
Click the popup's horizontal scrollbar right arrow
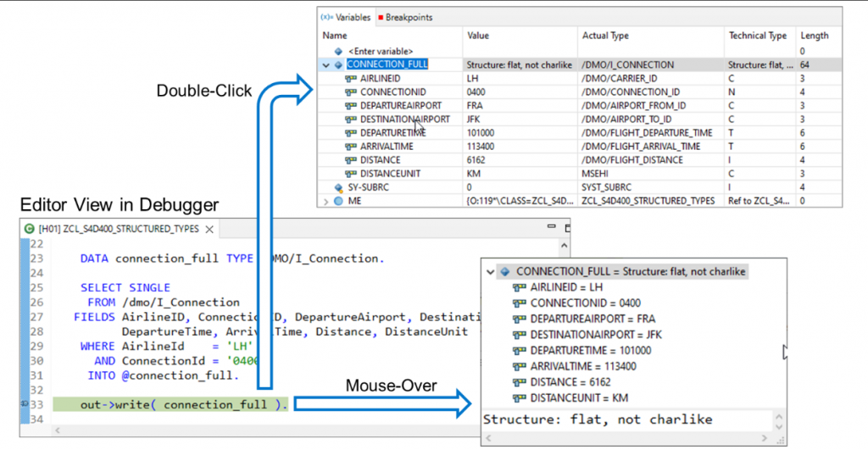pos(765,438)
